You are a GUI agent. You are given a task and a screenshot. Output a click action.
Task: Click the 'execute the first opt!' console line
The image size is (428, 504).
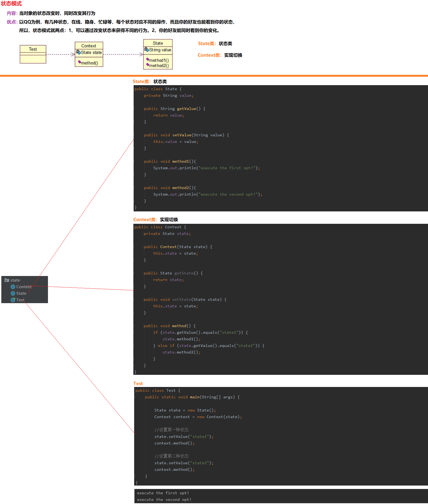(x=163, y=493)
